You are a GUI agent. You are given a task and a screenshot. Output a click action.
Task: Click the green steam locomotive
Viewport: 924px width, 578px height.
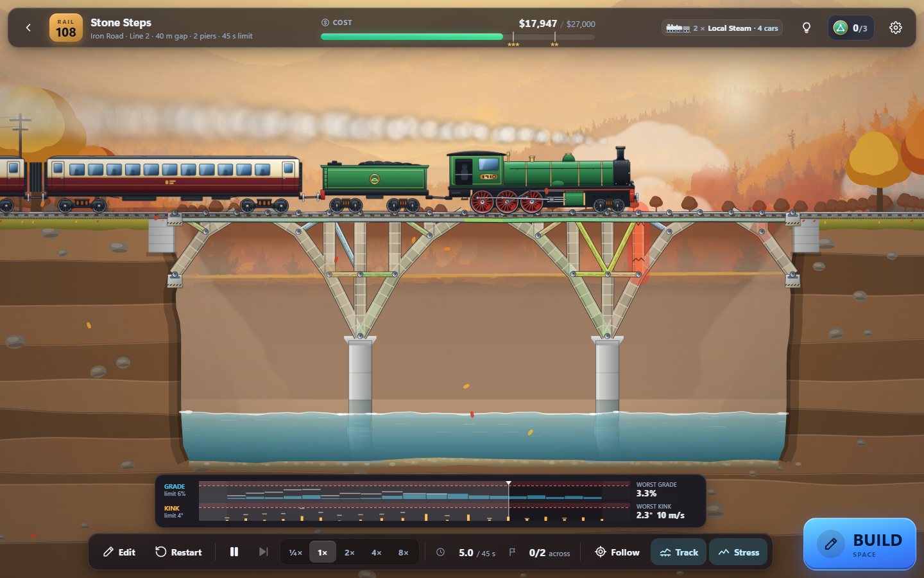542,180
